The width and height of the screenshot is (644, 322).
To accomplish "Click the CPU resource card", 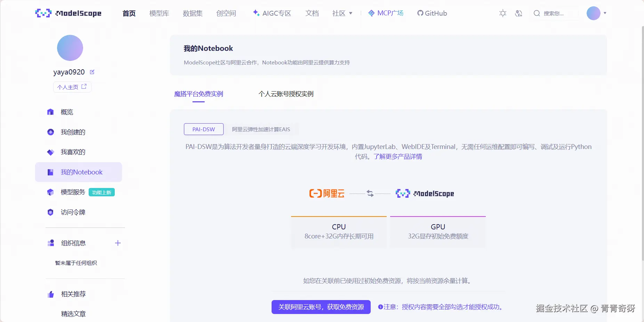I will [x=339, y=232].
